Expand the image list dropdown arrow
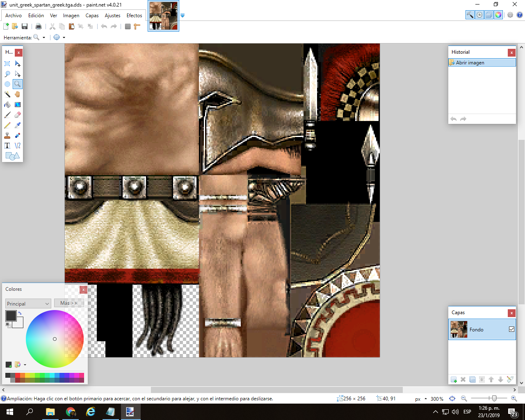Screen dimensions: 525x420 click(183, 16)
